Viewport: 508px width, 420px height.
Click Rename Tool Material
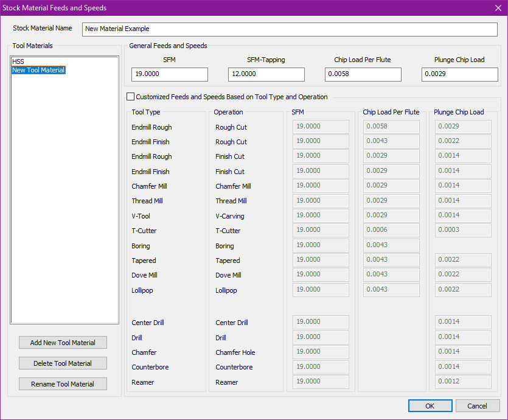click(x=63, y=383)
